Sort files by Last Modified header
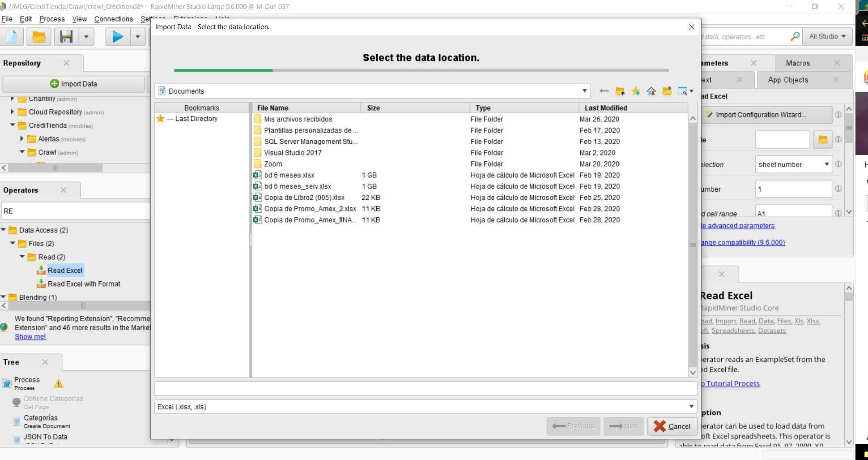This screenshot has height=460, width=868. [x=633, y=108]
